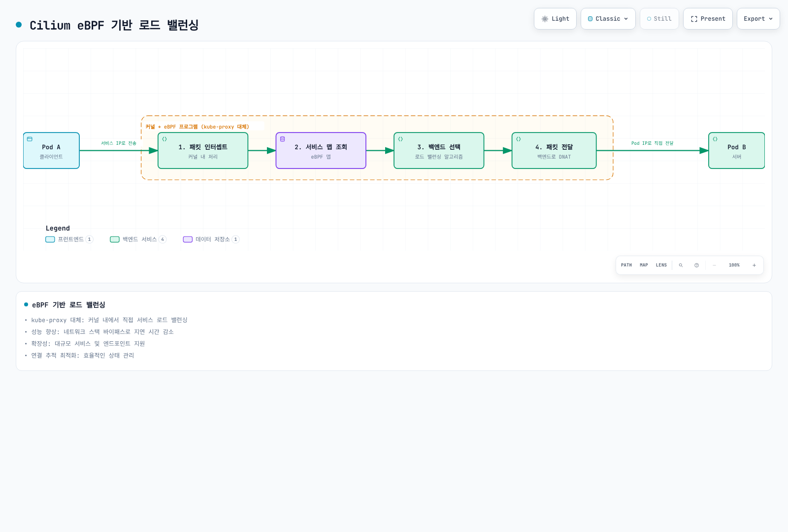
Task: Select the '1. 패킷 인터셉트' node
Action: tap(203, 151)
